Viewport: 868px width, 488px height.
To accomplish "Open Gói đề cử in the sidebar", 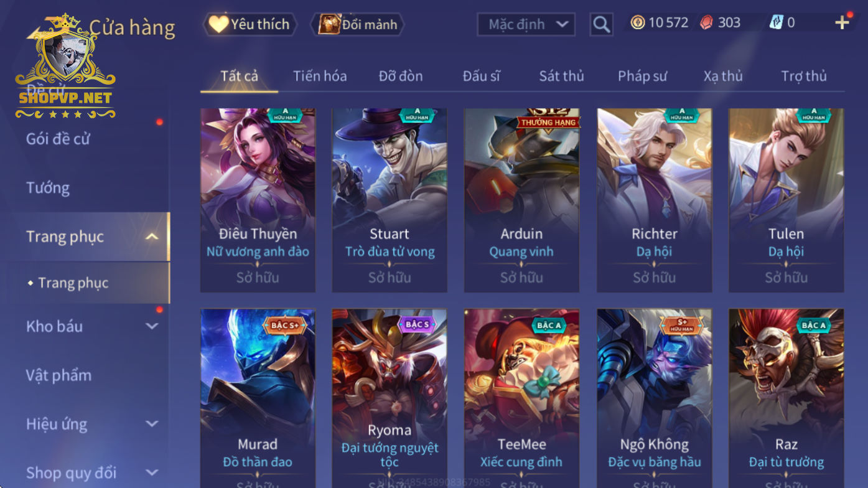I will (x=58, y=139).
